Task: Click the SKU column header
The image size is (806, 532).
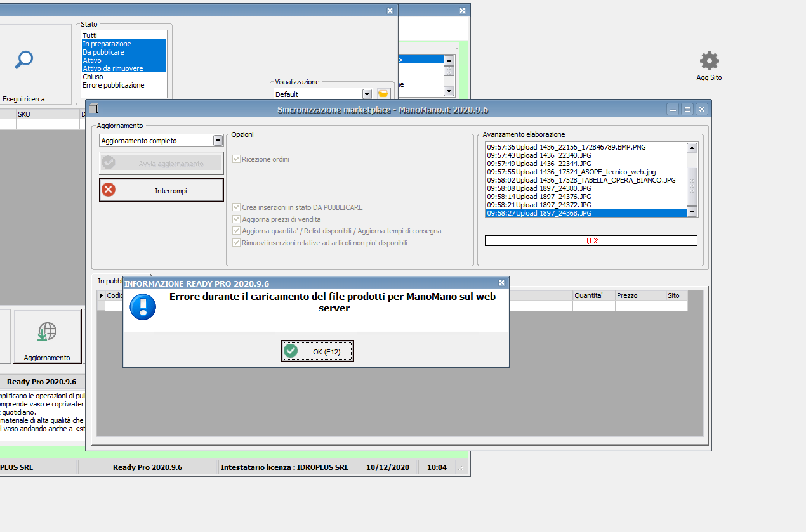Action: pos(48,114)
